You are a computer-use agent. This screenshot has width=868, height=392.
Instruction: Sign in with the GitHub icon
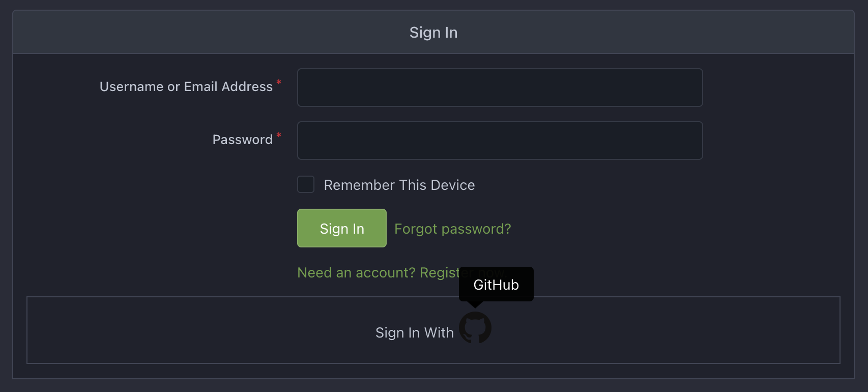(x=475, y=328)
